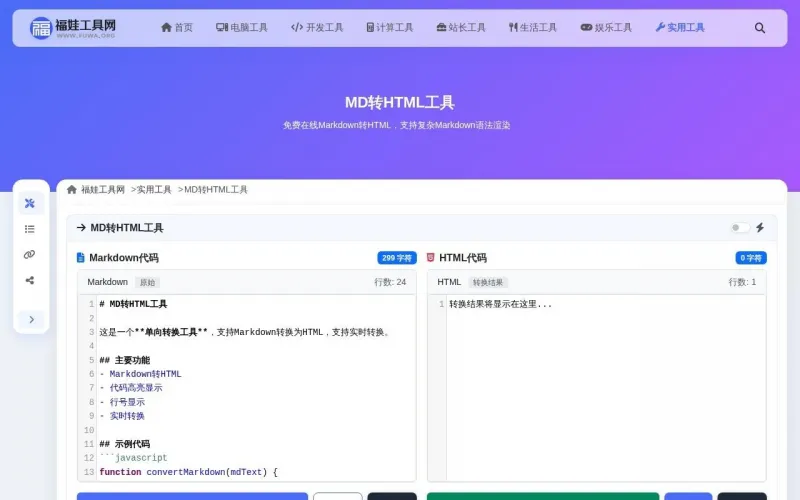Go to 福娃工具网 breadcrumb link

click(103, 190)
